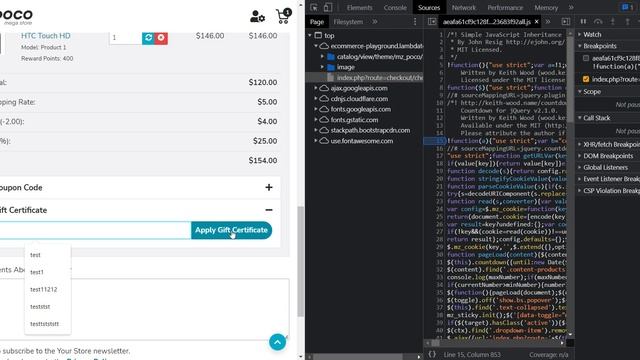Expand the Coupon Code section
The height and width of the screenshot is (360, 640).
coord(269,187)
